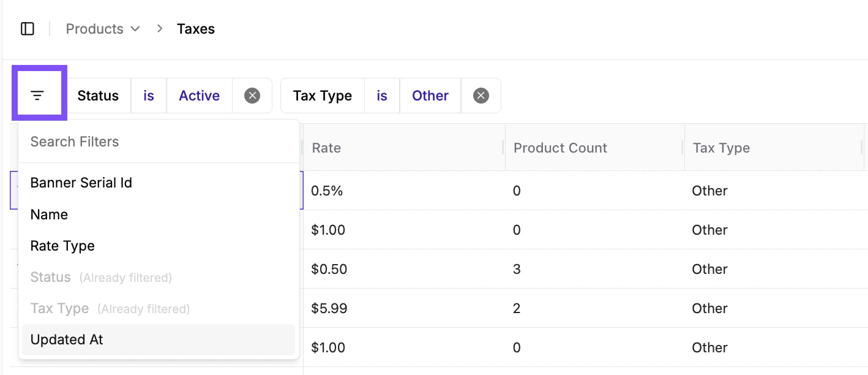The height and width of the screenshot is (375, 868).
Task: Change the Status filter operator 'is'
Action: click(149, 96)
